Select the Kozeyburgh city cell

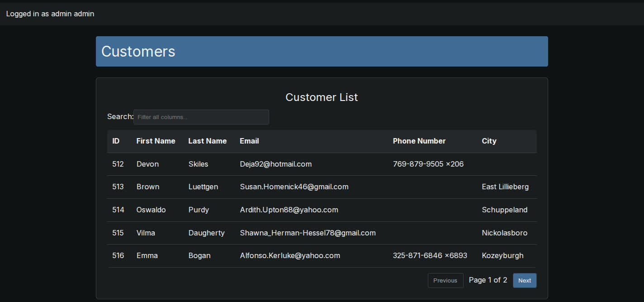(502, 255)
